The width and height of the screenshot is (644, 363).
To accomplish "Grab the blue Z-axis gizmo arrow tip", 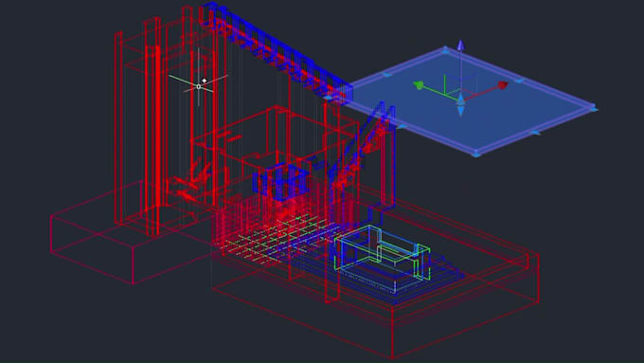I will (461, 45).
